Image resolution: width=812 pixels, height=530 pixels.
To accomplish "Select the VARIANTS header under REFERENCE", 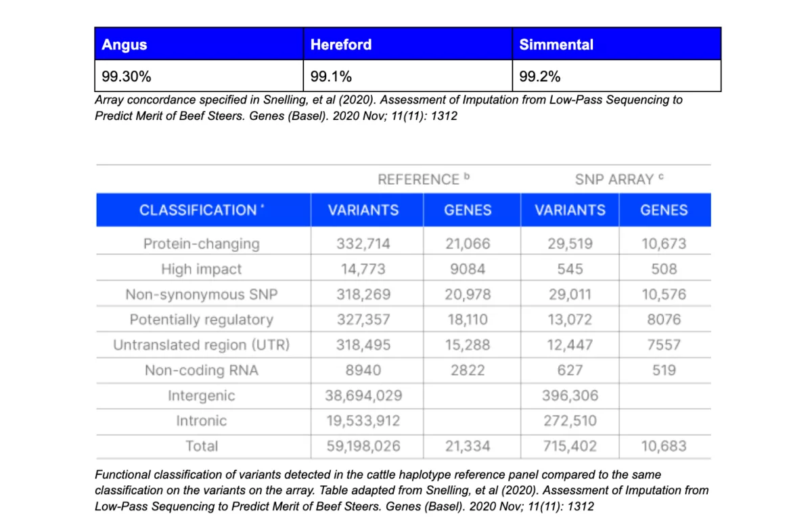I will click(x=363, y=210).
